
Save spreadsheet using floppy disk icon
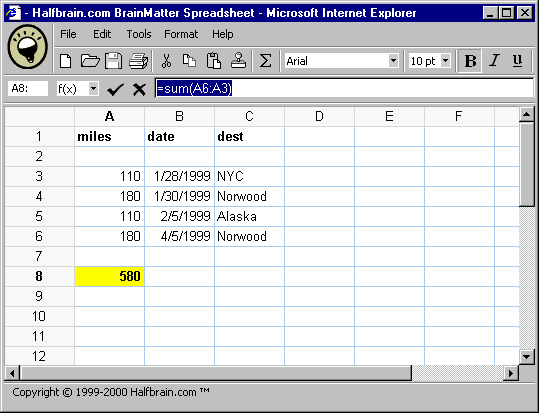[x=113, y=61]
